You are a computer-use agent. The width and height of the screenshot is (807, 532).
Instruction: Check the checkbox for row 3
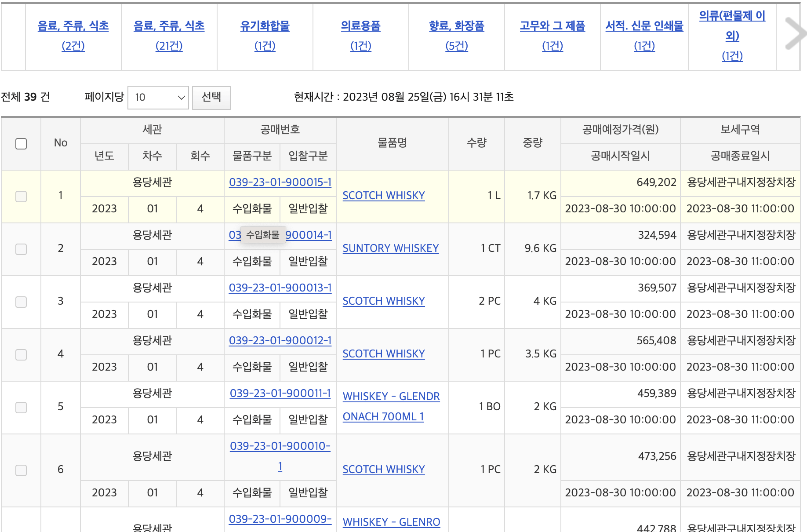(x=21, y=302)
